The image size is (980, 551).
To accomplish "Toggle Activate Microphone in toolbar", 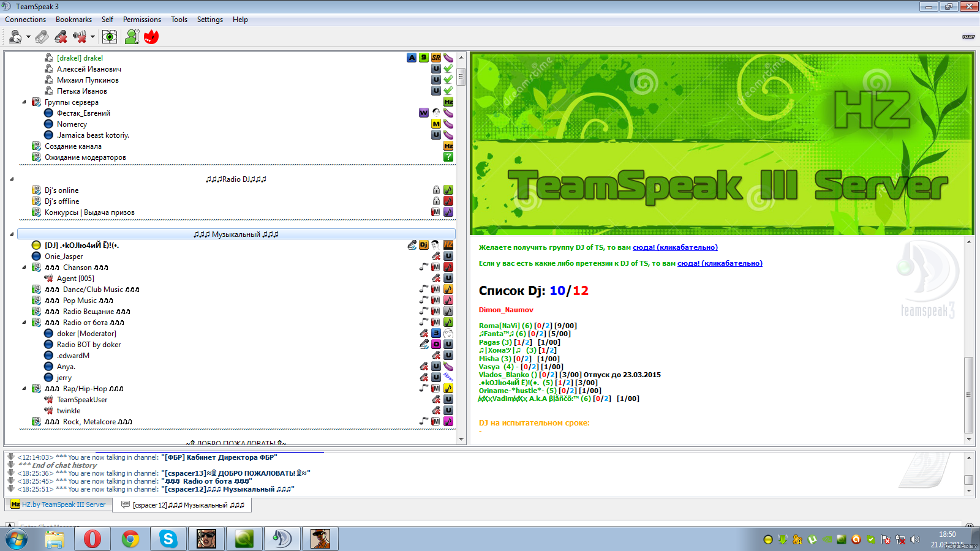I will tap(42, 37).
